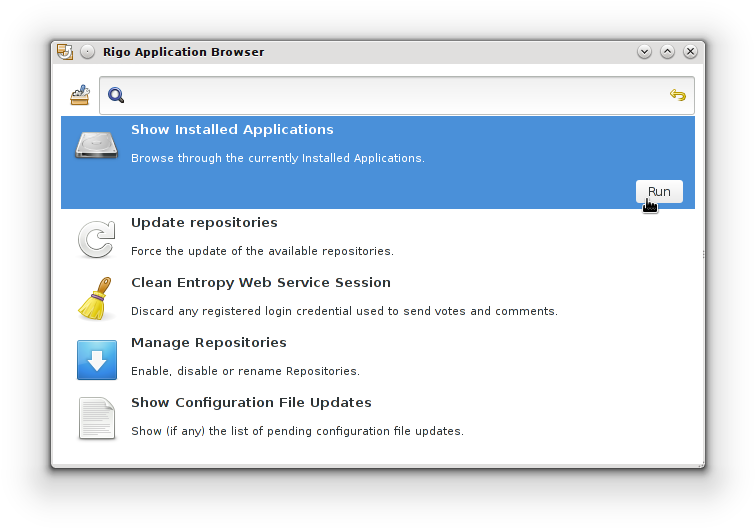This screenshot has height=528, width=755.
Task: Click the Rigo app icon in title bar
Action: [65, 52]
